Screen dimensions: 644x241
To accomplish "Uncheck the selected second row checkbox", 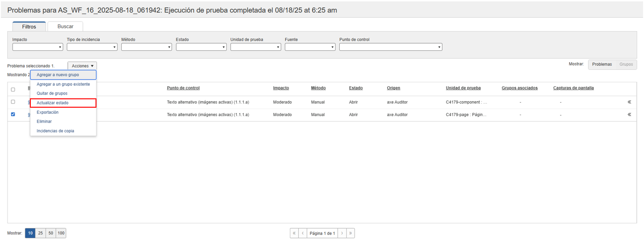I will (13, 114).
